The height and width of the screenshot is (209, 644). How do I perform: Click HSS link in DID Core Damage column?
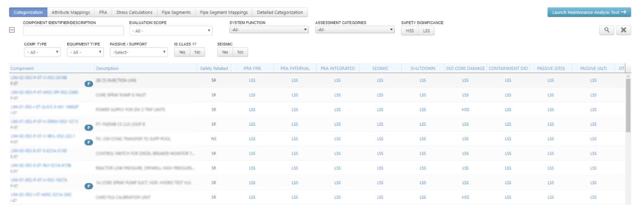coord(465,110)
